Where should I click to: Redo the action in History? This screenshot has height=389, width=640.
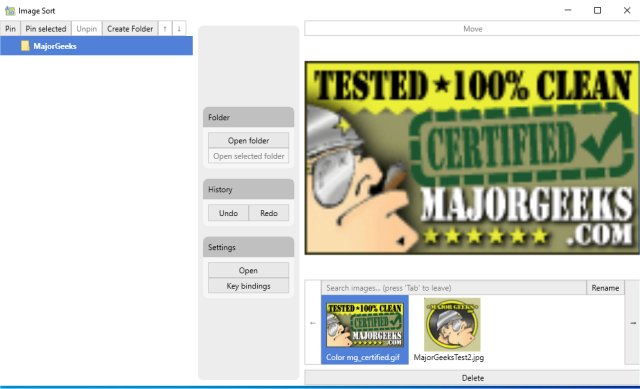pyautogui.click(x=269, y=213)
